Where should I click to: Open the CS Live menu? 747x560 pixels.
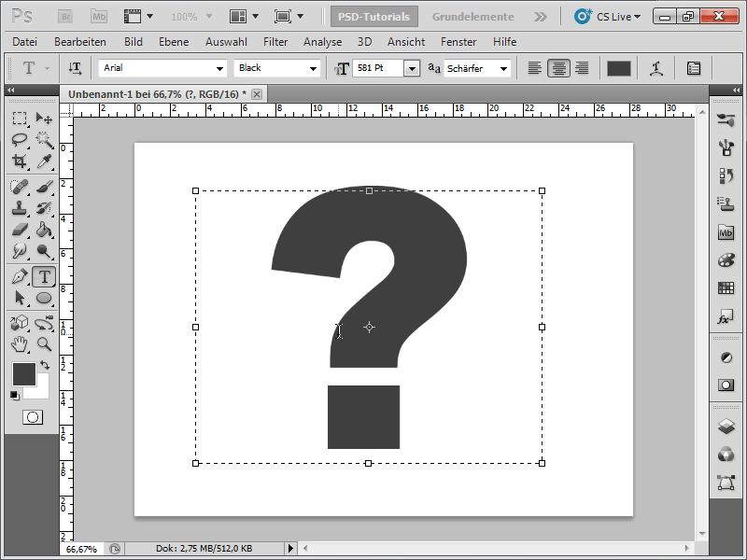point(608,17)
